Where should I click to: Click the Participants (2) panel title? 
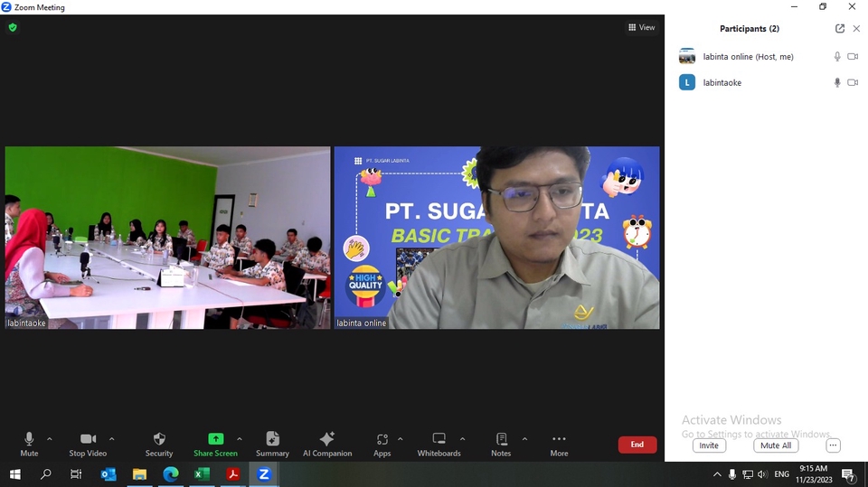[x=749, y=28]
